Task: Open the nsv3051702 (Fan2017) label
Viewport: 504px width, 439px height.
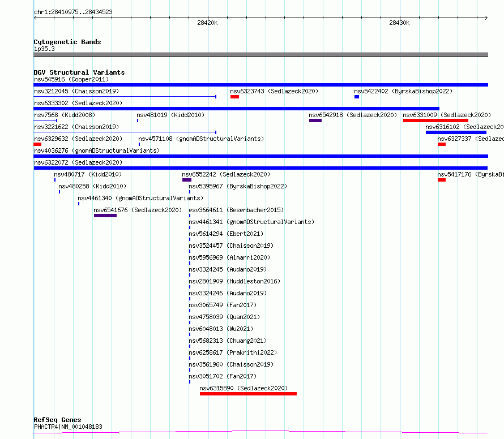Action: tap(223, 376)
